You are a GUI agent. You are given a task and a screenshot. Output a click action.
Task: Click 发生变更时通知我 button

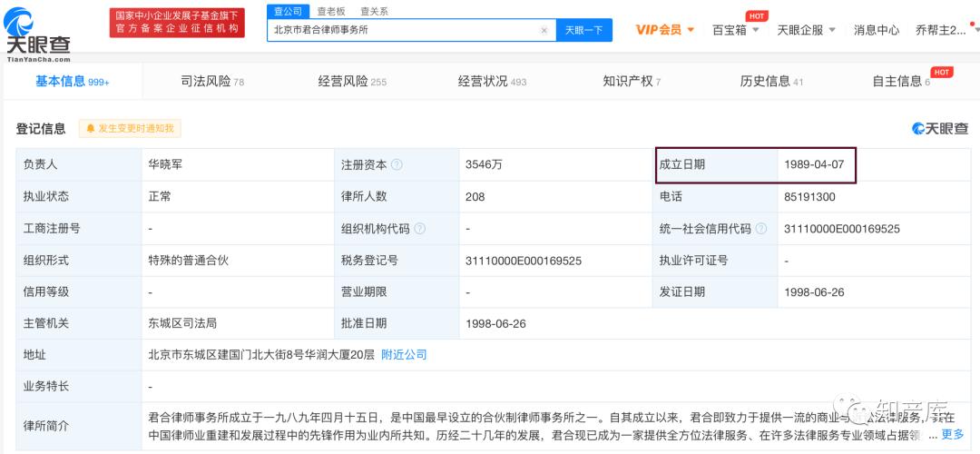[x=130, y=129]
